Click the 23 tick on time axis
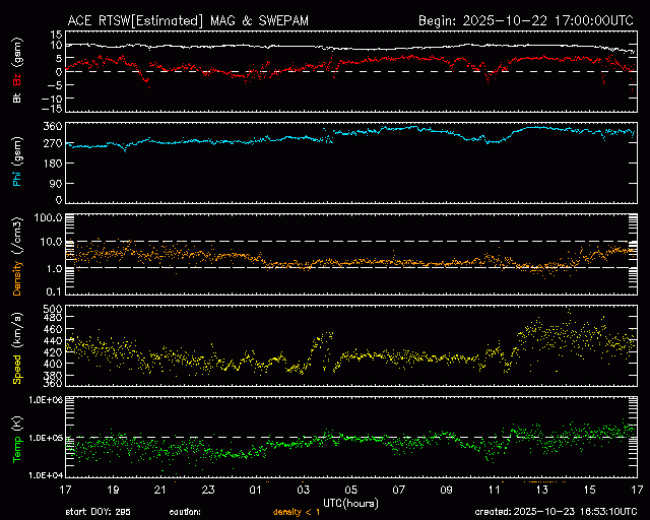Viewport: 650px width, 520px height. pos(209,491)
